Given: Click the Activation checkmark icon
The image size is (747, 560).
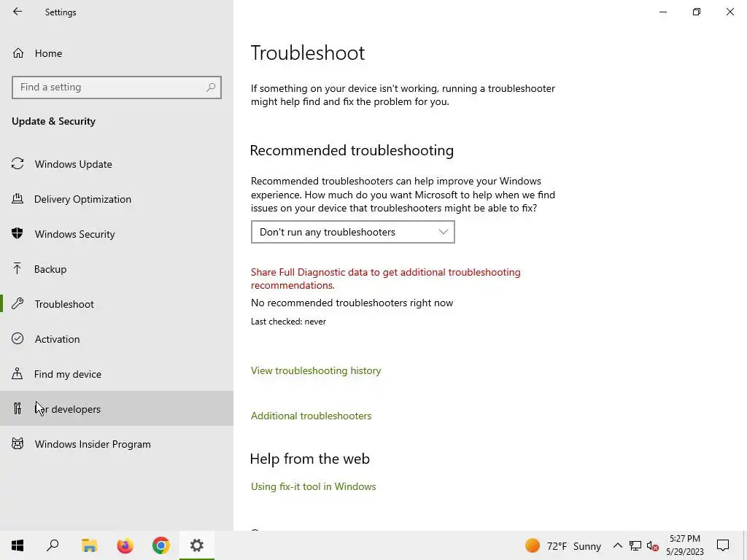Looking at the screenshot, I should (x=18, y=338).
